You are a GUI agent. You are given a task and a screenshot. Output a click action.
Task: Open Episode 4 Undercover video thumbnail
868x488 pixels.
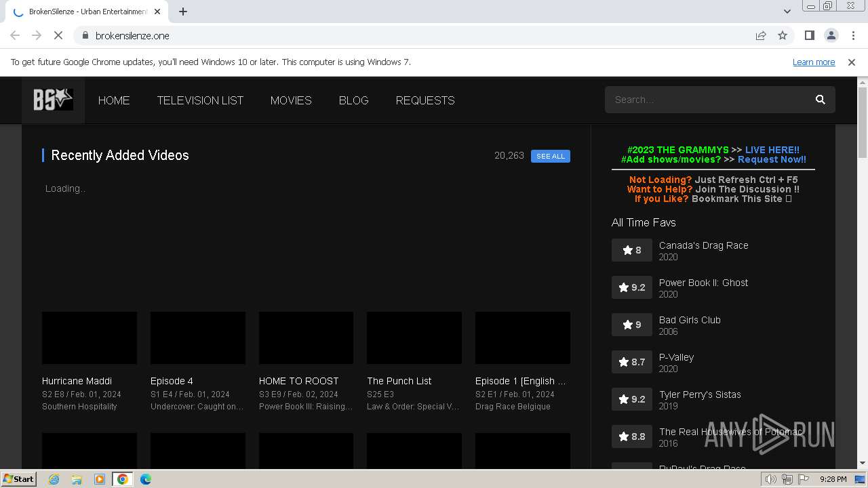coord(198,338)
